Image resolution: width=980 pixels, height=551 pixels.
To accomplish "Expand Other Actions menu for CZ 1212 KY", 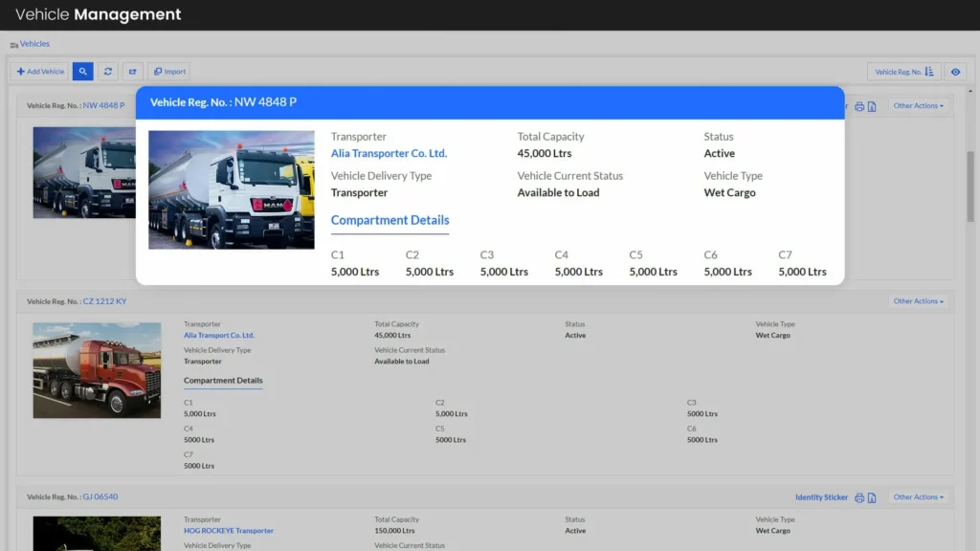I will (918, 301).
